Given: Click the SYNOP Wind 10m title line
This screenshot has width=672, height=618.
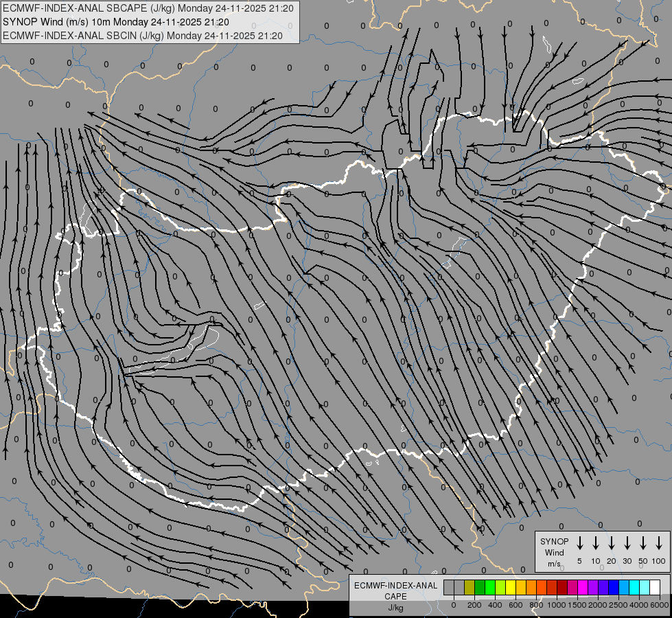Looking at the screenshot, I should click(116, 22).
